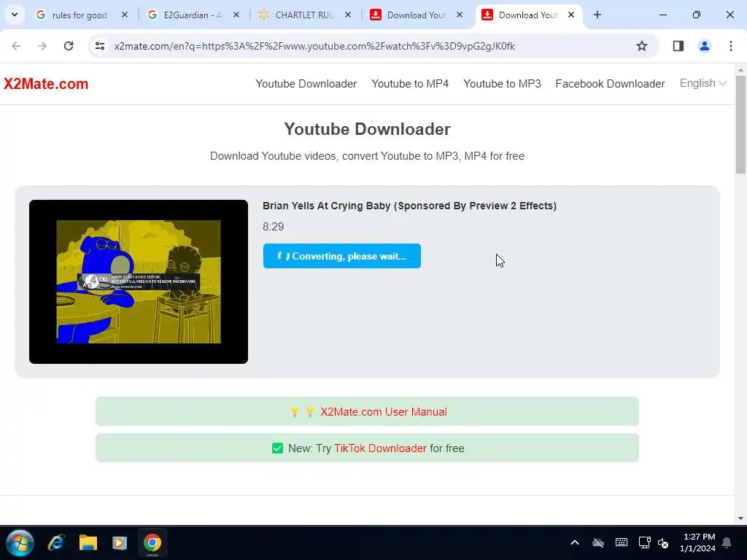Switch to CHARTLET RUL tab
The image size is (747, 560).
coord(304,15)
